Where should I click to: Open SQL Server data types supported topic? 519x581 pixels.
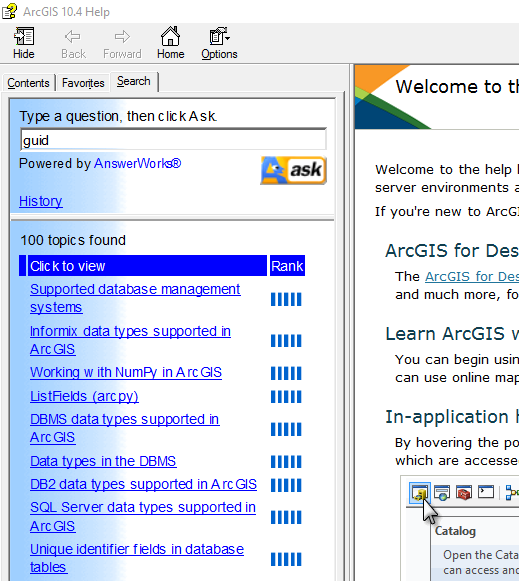click(x=143, y=517)
